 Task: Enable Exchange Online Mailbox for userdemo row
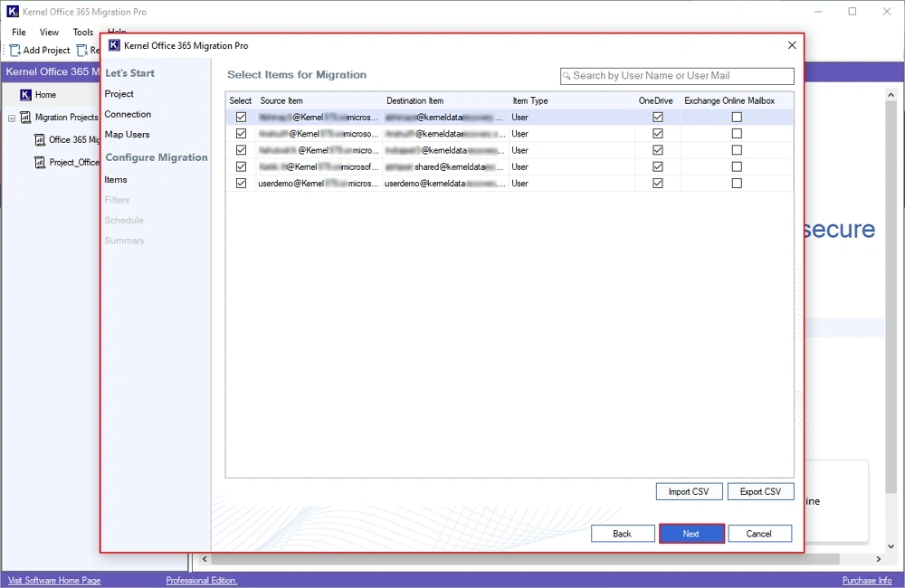[x=737, y=184]
